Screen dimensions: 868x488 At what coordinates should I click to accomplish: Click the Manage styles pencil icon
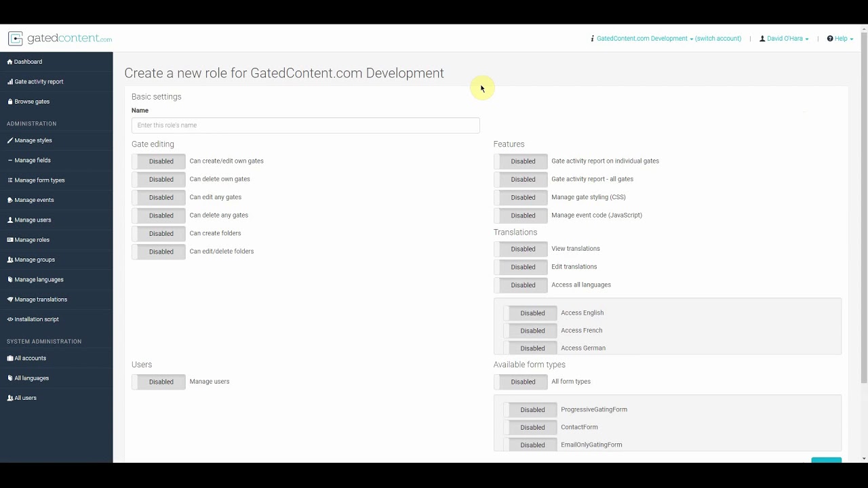pos(10,140)
